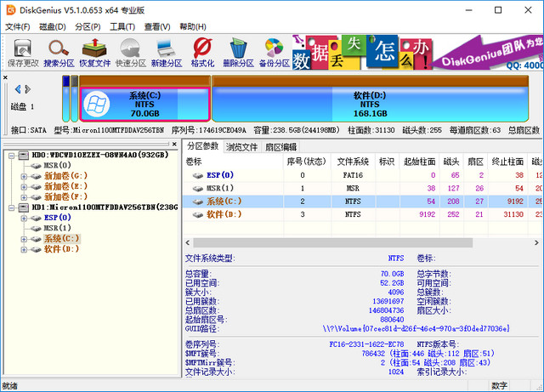Image resolution: width=544 pixels, height=392 pixels.
Task: Click the Format (格式化) icon
Action: [x=202, y=53]
